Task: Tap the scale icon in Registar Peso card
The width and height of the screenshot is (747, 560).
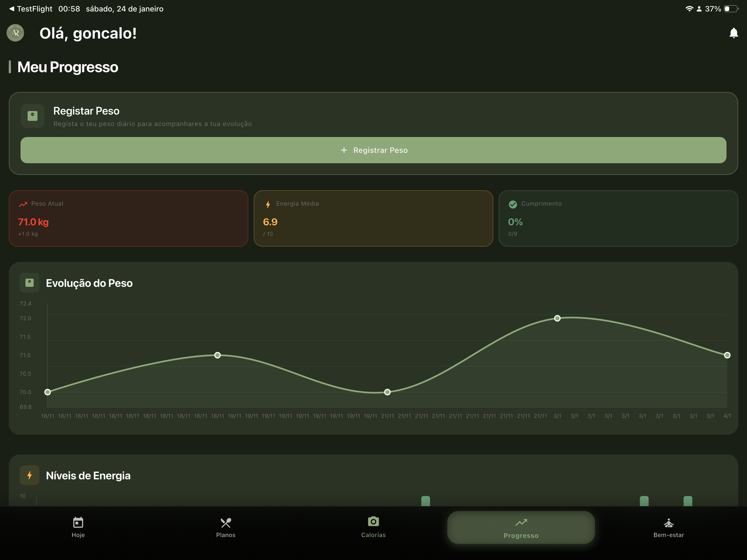Action: [x=33, y=116]
